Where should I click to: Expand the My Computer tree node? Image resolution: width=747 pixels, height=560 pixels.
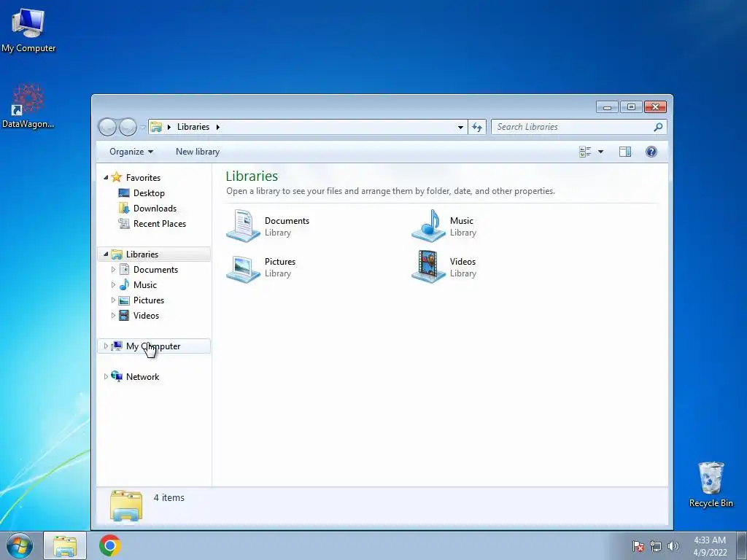[x=106, y=346]
